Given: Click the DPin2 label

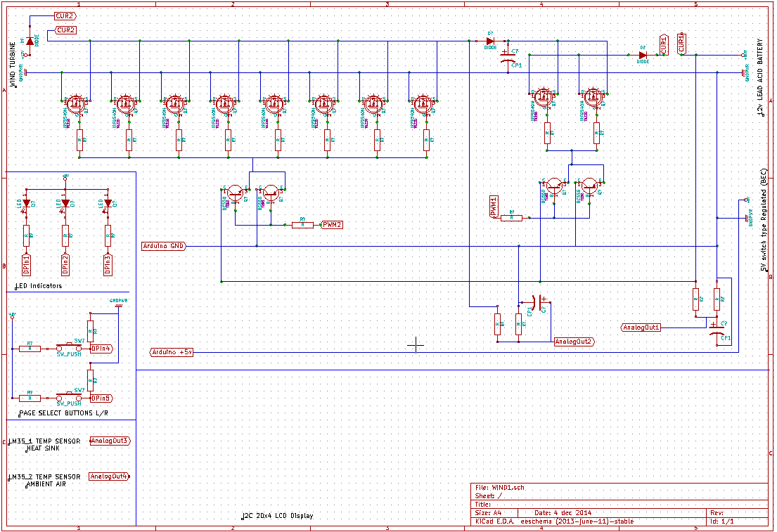Looking at the screenshot, I should pyautogui.click(x=65, y=264).
